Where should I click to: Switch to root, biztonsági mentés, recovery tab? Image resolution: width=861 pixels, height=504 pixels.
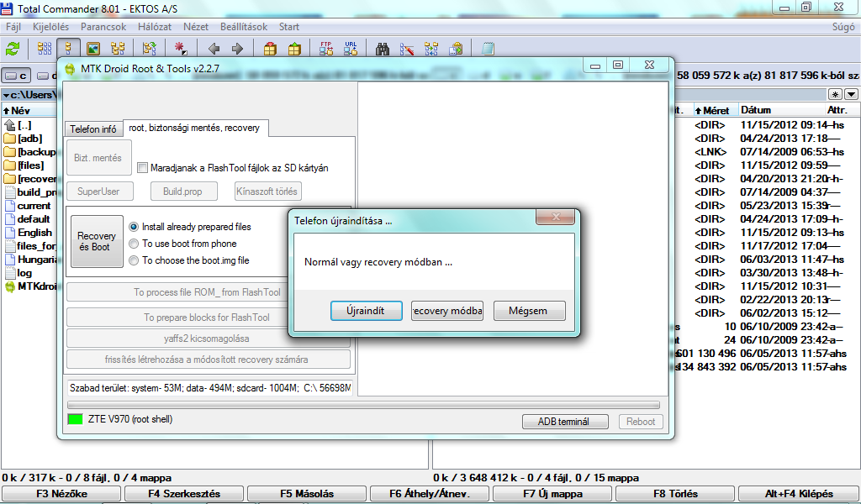coord(194,128)
